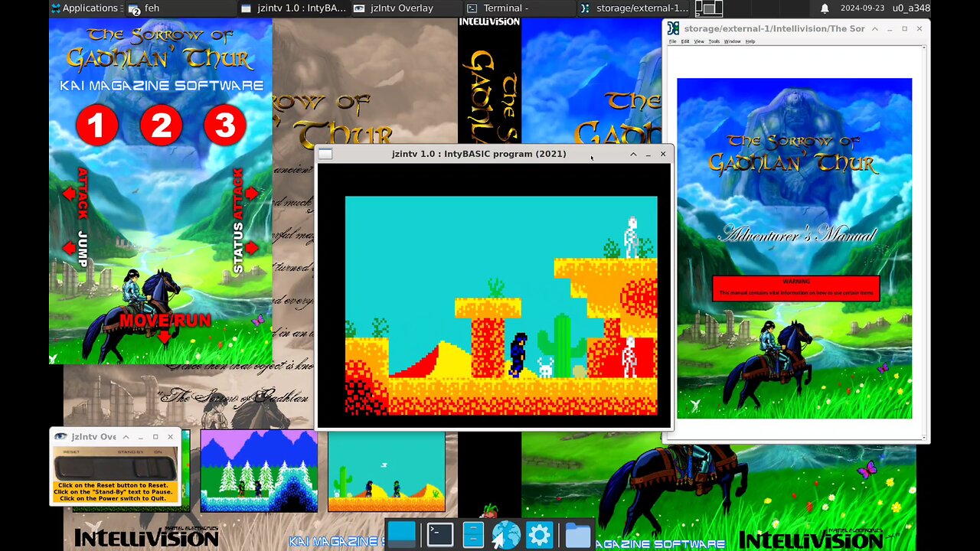Open the snowy forest level screenshot thumbnail
The height and width of the screenshot is (551, 980).
point(259,471)
